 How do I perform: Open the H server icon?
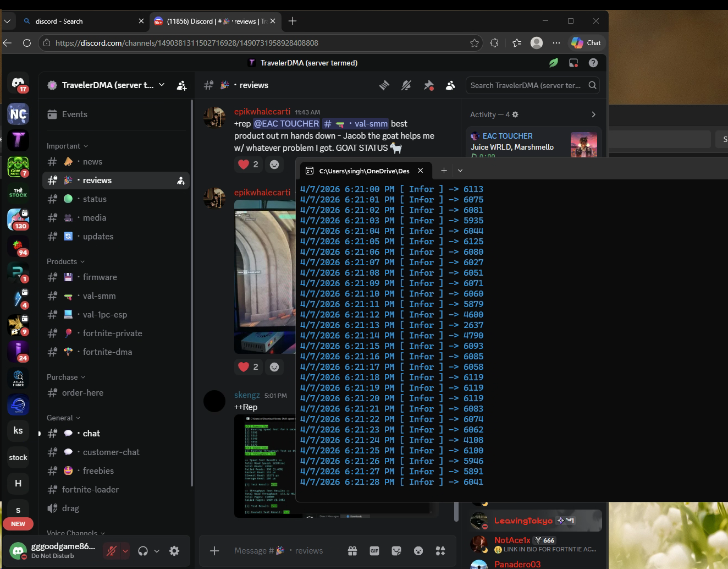(x=18, y=483)
